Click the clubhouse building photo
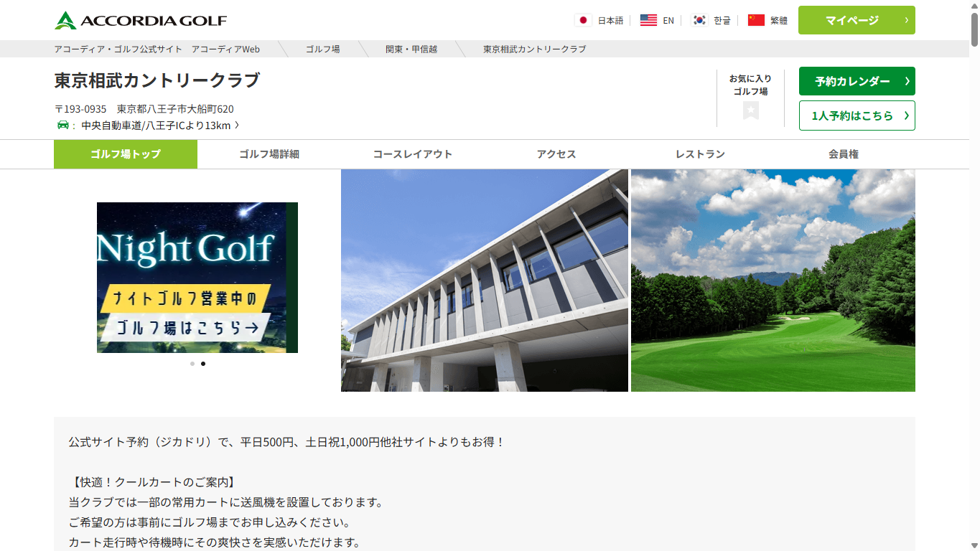 click(x=485, y=281)
